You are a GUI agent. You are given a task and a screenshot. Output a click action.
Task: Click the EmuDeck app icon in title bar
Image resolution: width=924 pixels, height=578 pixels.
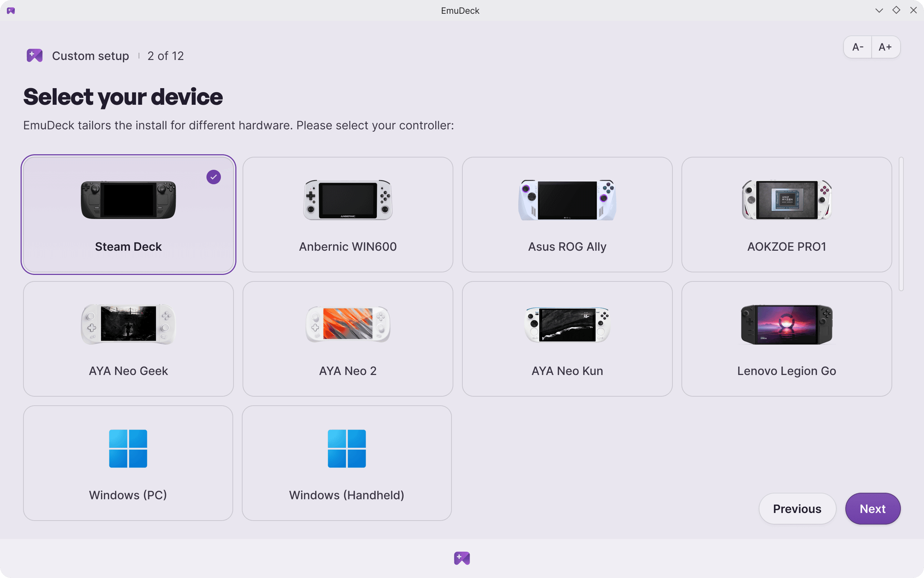tap(11, 11)
